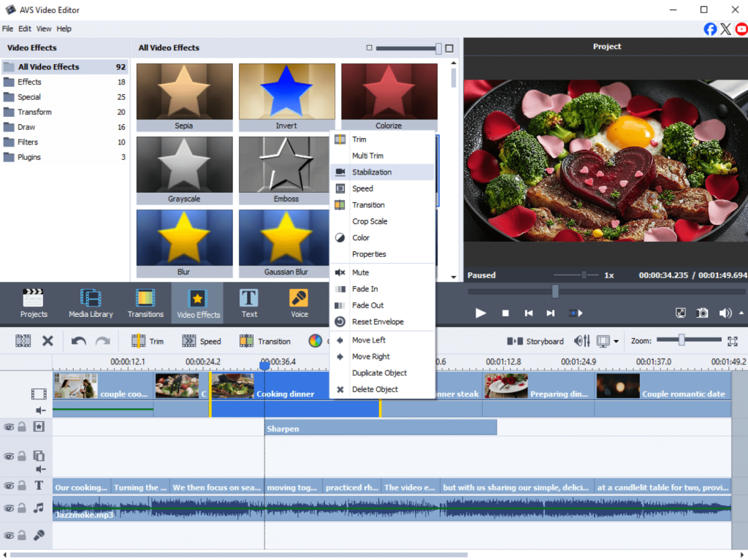Click the timeline Zoom slider handle
748x560 pixels.
point(682,340)
